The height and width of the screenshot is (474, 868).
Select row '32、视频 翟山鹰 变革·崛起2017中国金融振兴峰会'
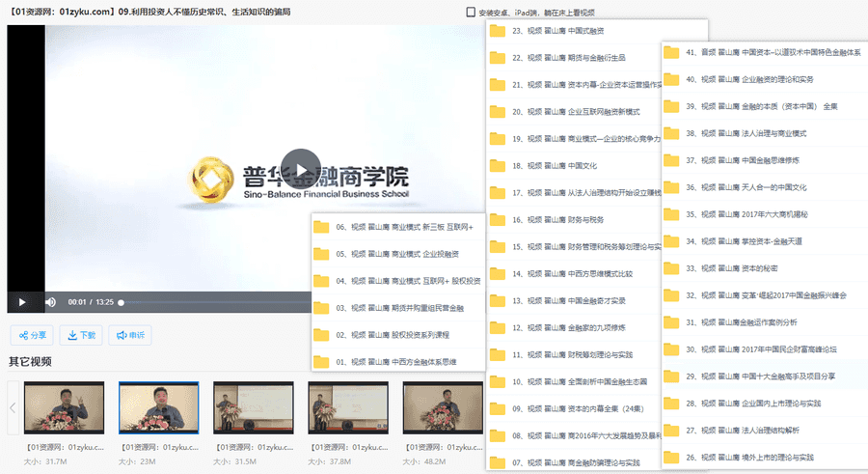point(765,295)
